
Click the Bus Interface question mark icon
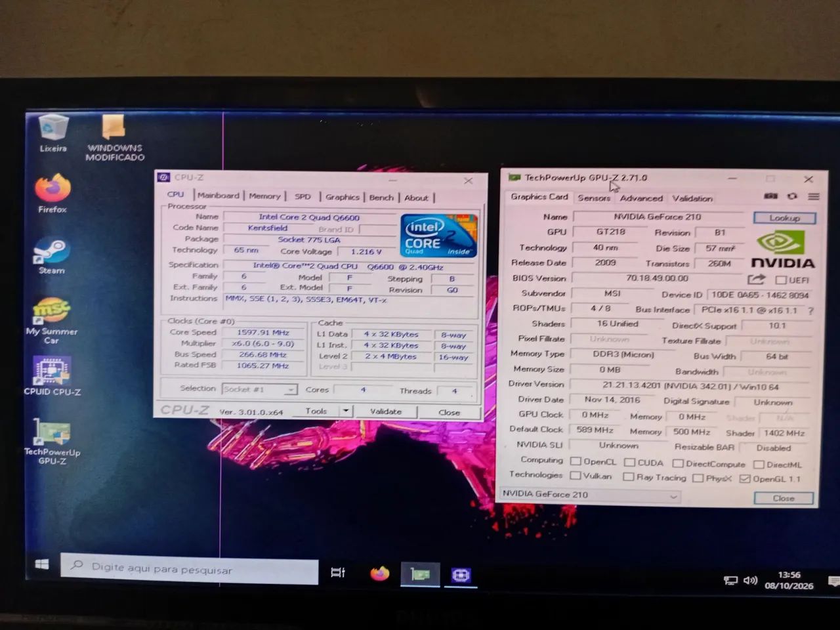[x=810, y=310]
